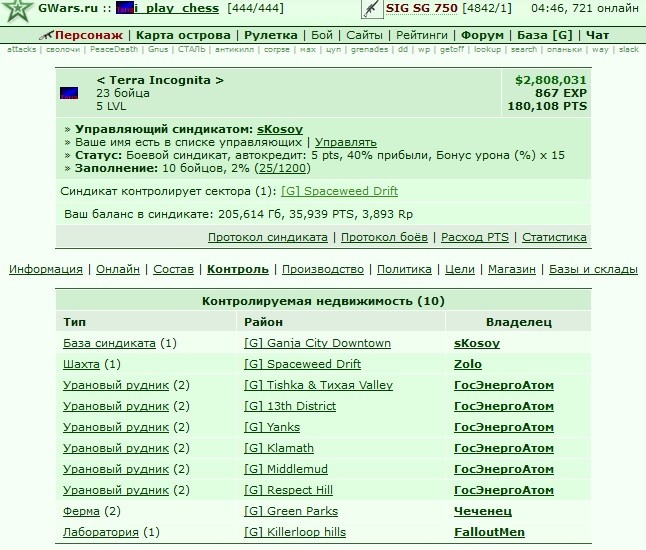Viewport: 646px width, 550px height.
Task: Open Протокол боёв
Action: click(384, 237)
